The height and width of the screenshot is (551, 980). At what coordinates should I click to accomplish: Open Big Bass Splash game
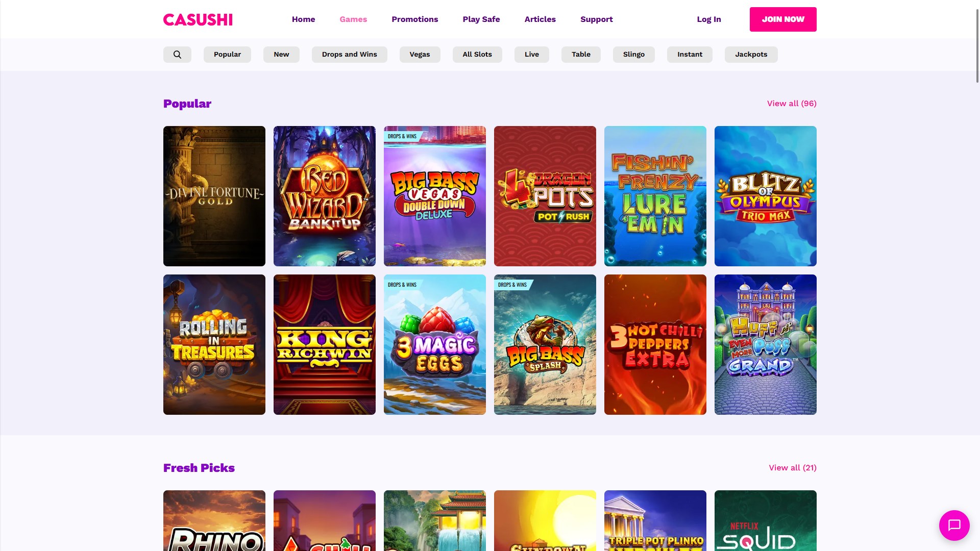coord(545,344)
